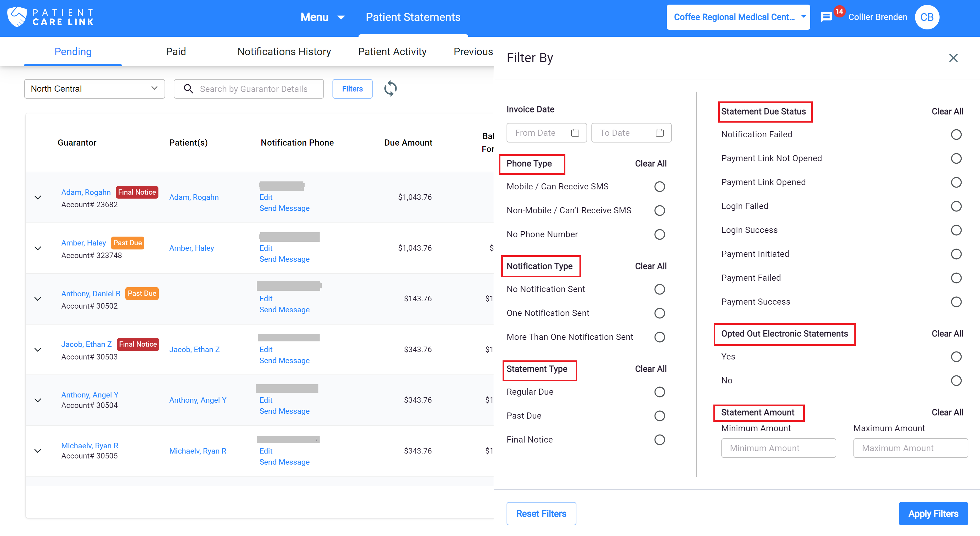Select Payment Success status

tap(956, 302)
